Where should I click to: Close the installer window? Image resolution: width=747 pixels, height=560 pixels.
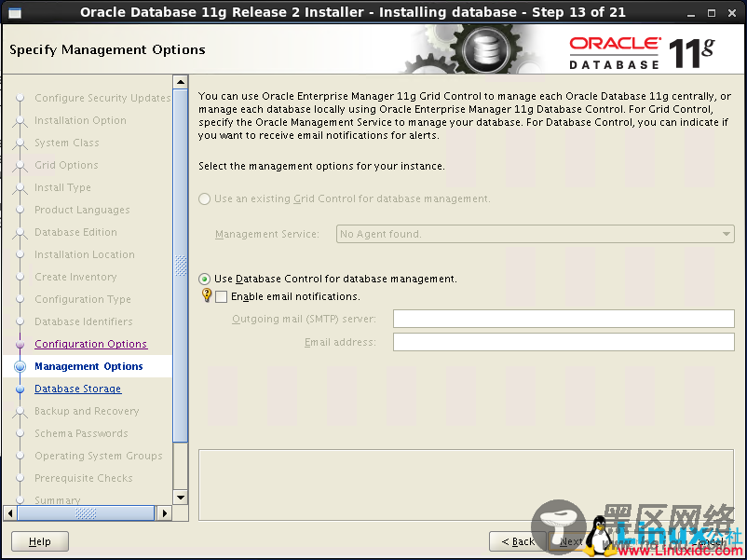(x=732, y=13)
